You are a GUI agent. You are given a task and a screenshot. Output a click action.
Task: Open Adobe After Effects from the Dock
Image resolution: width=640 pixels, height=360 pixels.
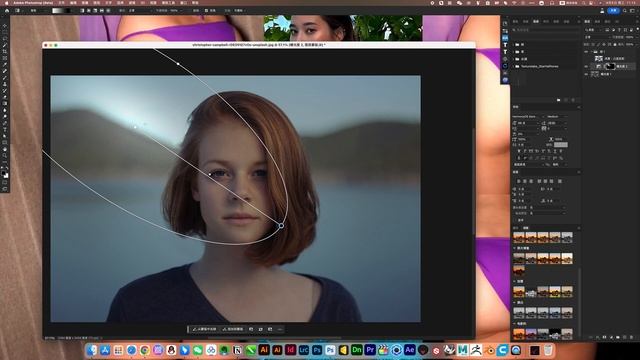click(x=409, y=350)
